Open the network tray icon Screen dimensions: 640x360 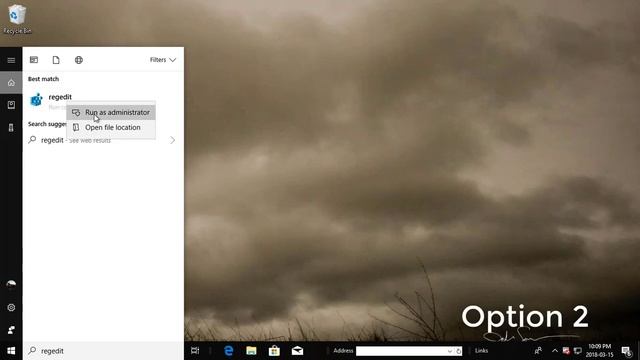point(578,351)
